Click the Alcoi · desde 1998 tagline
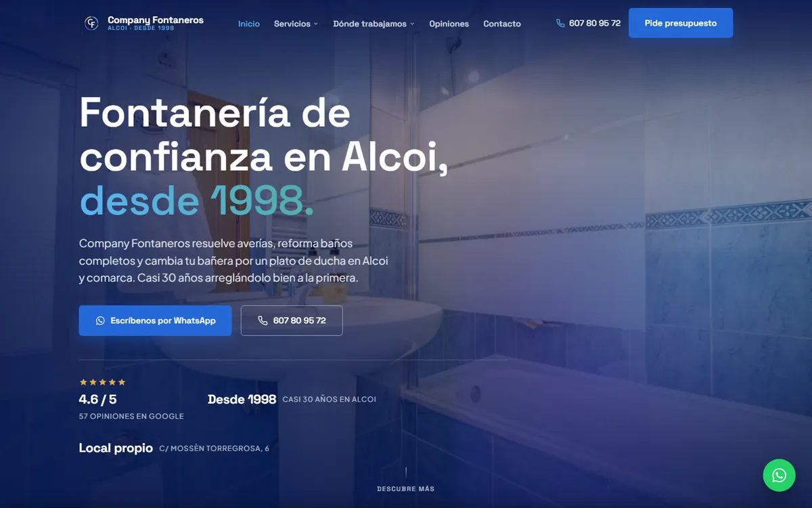Screen dimensions: 812x508 point(141,28)
